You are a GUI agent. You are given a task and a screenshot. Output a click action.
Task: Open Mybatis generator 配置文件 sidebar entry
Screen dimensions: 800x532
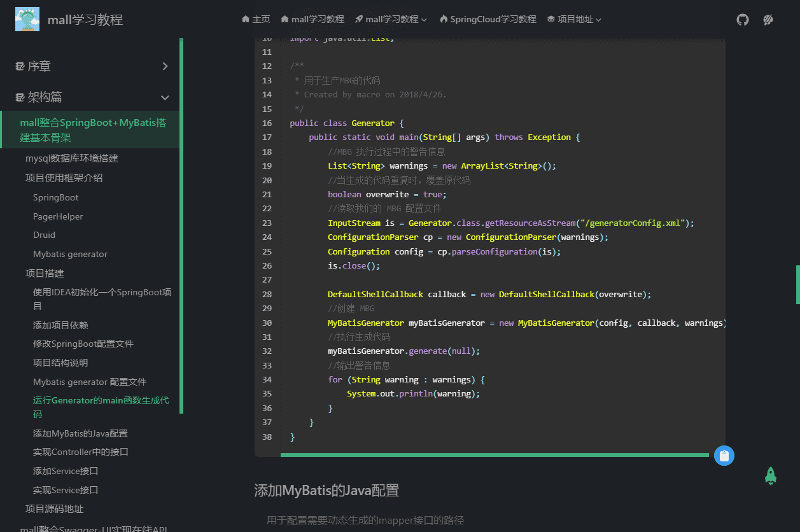[x=90, y=382]
